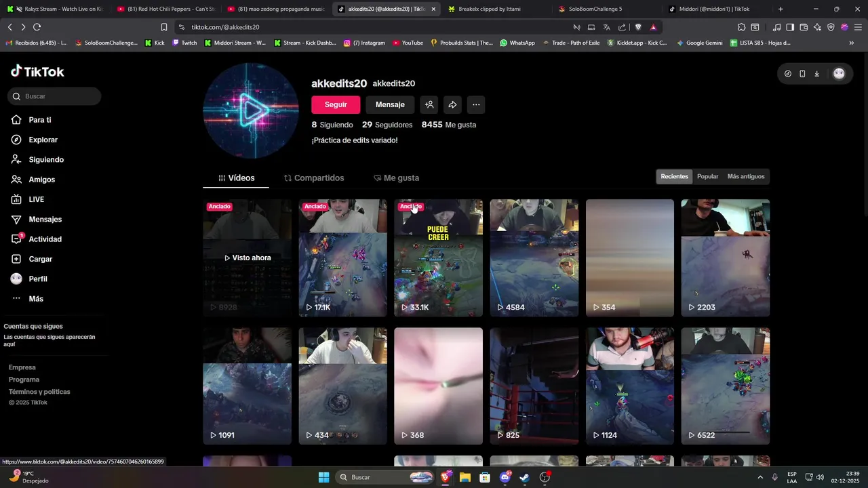Screen dimensions: 868x488
Task: Go back in browser history
Action: (x=10, y=27)
